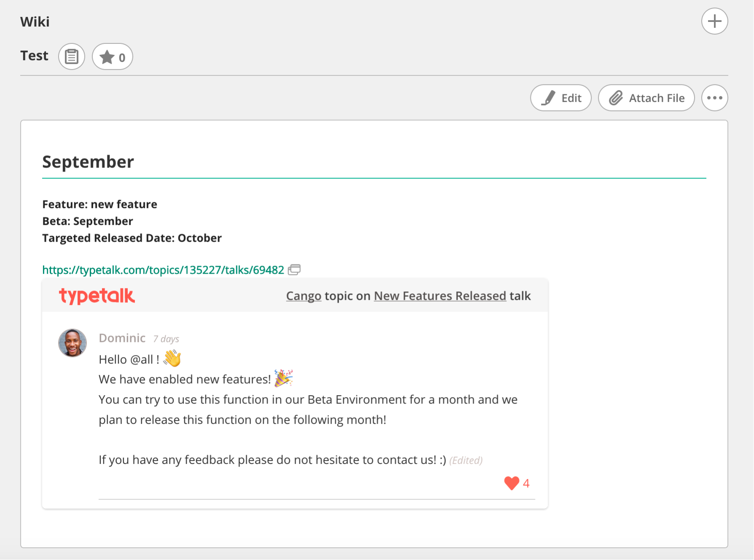Open the typetalk.com topics URL link

click(163, 270)
